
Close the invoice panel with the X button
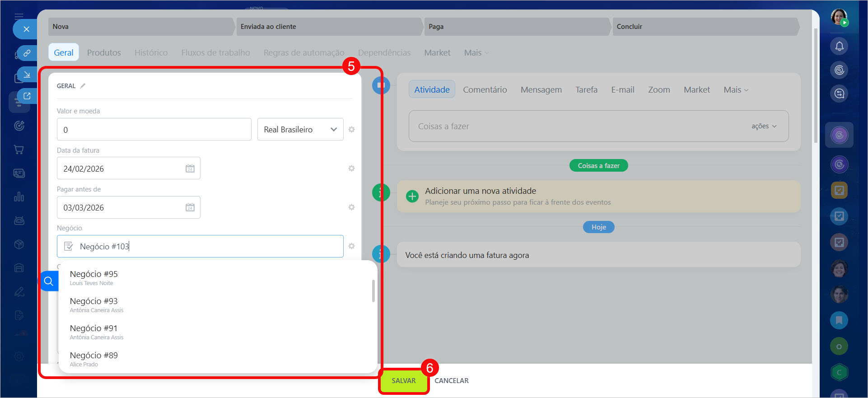click(26, 29)
